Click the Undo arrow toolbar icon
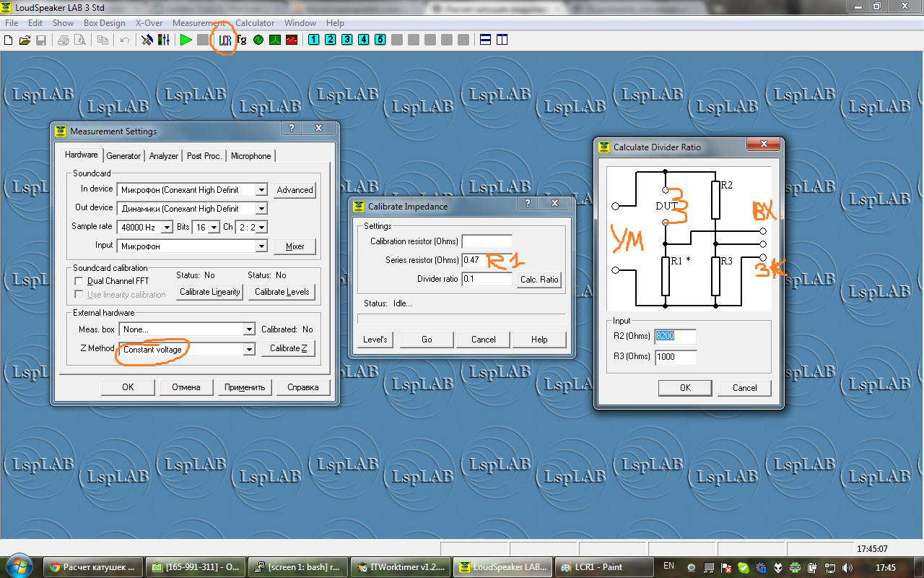924x578 pixels. click(x=125, y=40)
